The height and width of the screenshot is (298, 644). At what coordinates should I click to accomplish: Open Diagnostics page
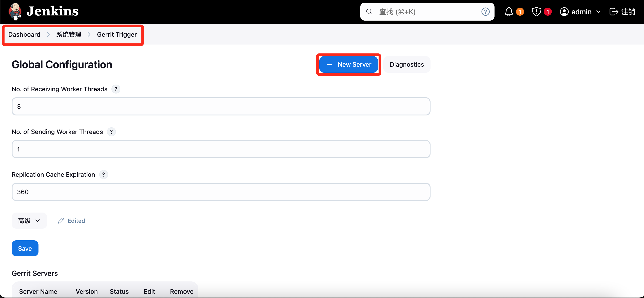[407, 64]
